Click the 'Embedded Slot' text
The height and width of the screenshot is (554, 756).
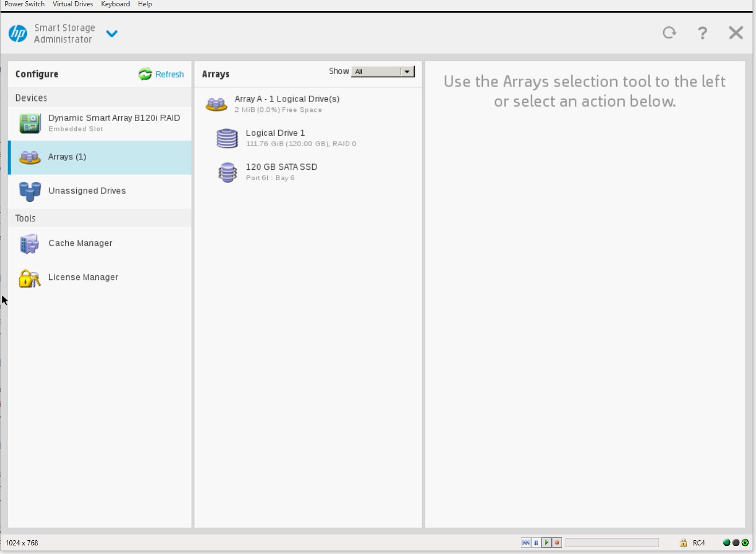(76, 129)
